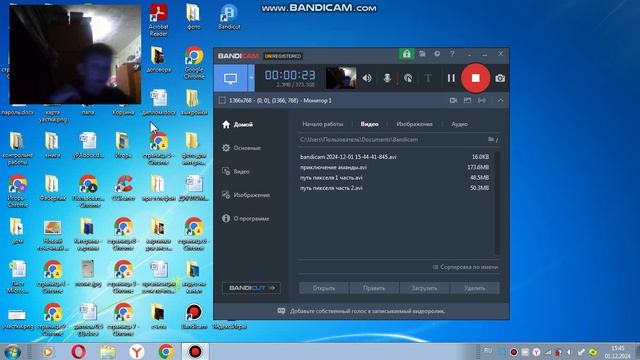Switch to the Видео tab in Home

pyautogui.click(x=369, y=124)
